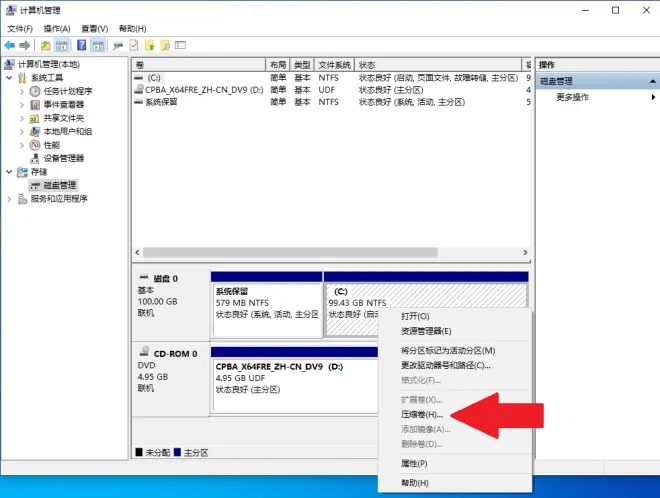Click the up one level folder icon
This screenshot has height=498, width=660.
(45, 45)
